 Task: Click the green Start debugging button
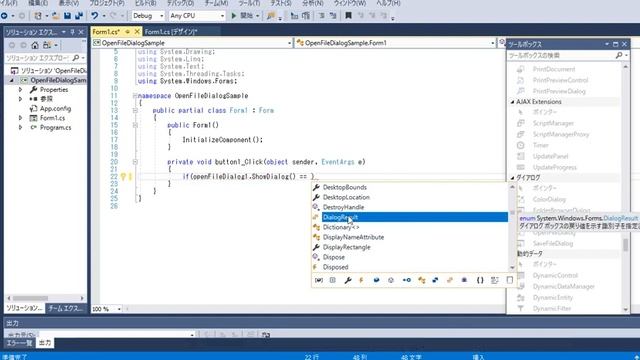tap(234, 16)
